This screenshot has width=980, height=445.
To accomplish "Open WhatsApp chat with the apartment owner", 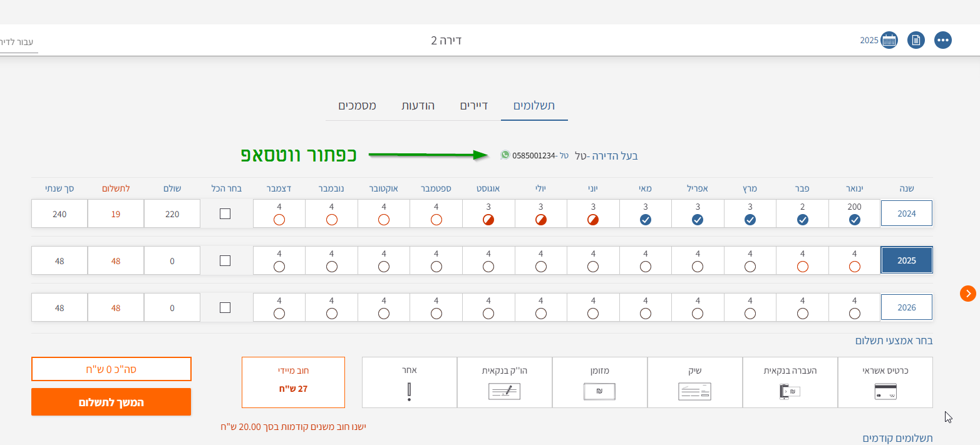I will click(x=505, y=155).
